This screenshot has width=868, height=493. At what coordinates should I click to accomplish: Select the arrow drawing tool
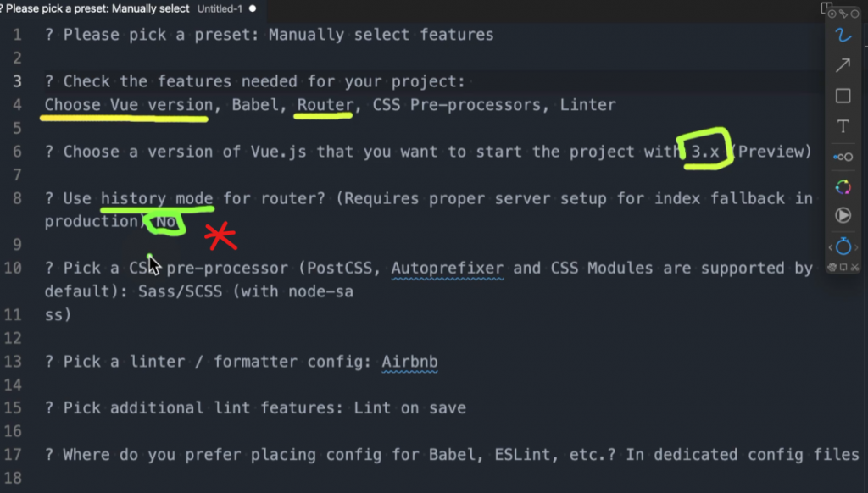pyautogui.click(x=843, y=65)
